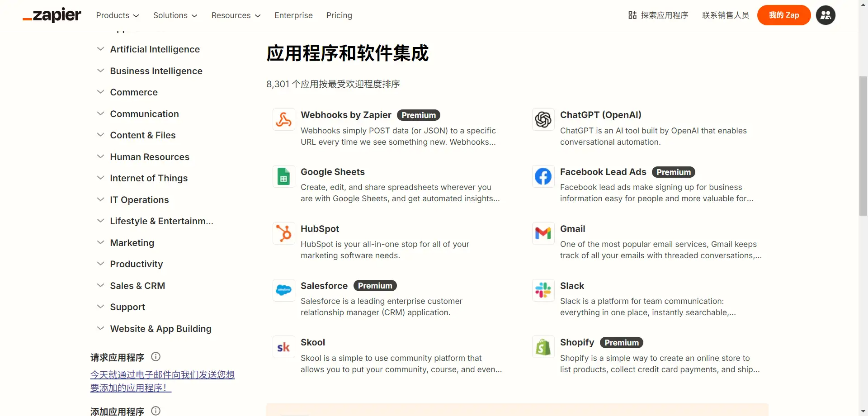The height and width of the screenshot is (416, 868).
Task: Open the HubSpot title link
Action: click(x=320, y=229)
